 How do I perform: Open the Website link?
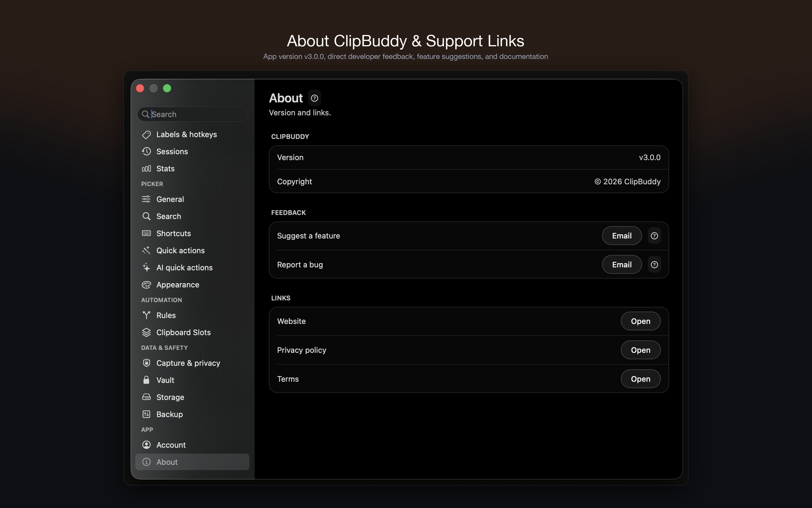pos(641,321)
